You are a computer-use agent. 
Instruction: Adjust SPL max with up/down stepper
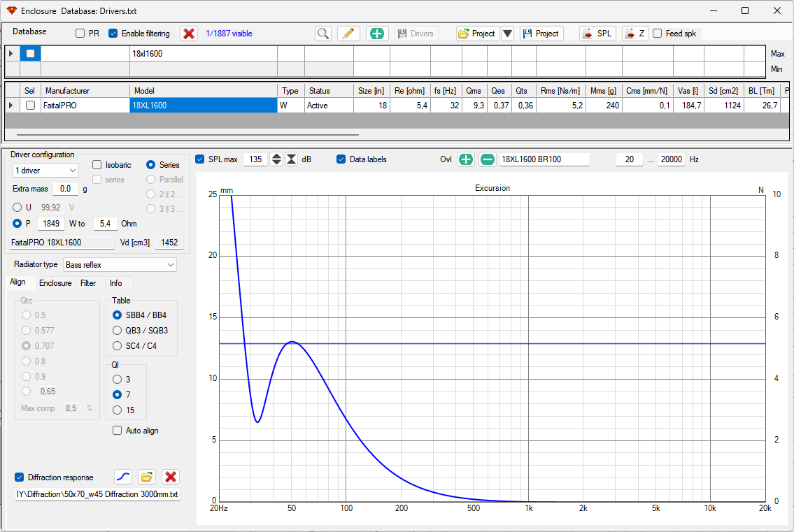pos(276,159)
